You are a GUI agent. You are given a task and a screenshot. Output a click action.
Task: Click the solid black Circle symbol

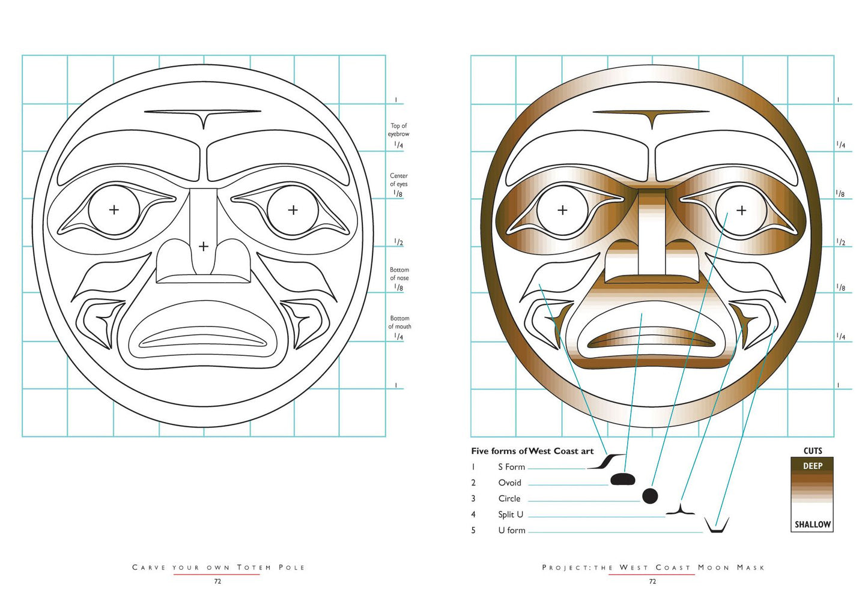point(650,496)
